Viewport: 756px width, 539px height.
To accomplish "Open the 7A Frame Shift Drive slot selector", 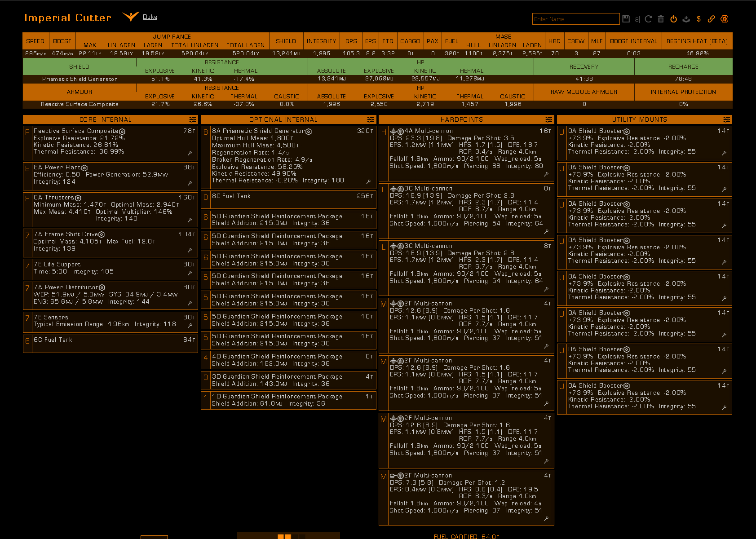I will 111,243.
